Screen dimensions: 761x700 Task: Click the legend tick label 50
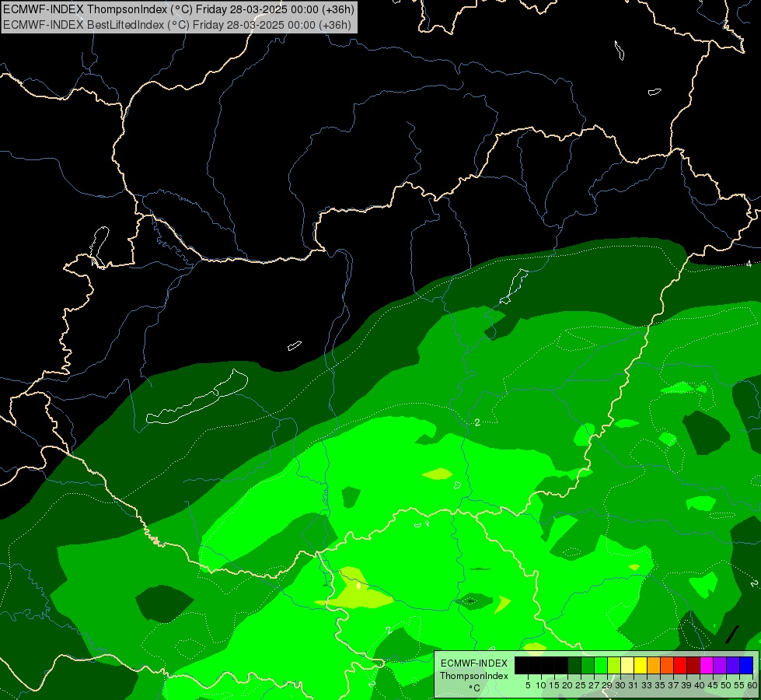coord(725,685)
